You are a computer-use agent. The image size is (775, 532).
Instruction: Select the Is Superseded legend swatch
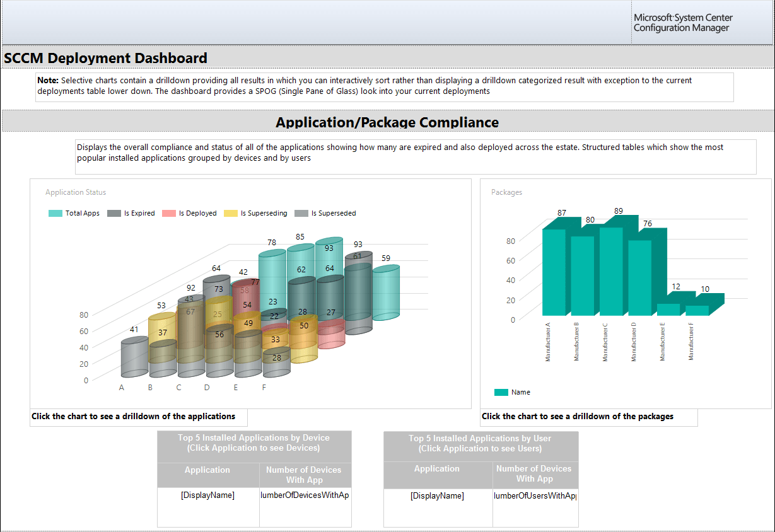click(301, 214)
